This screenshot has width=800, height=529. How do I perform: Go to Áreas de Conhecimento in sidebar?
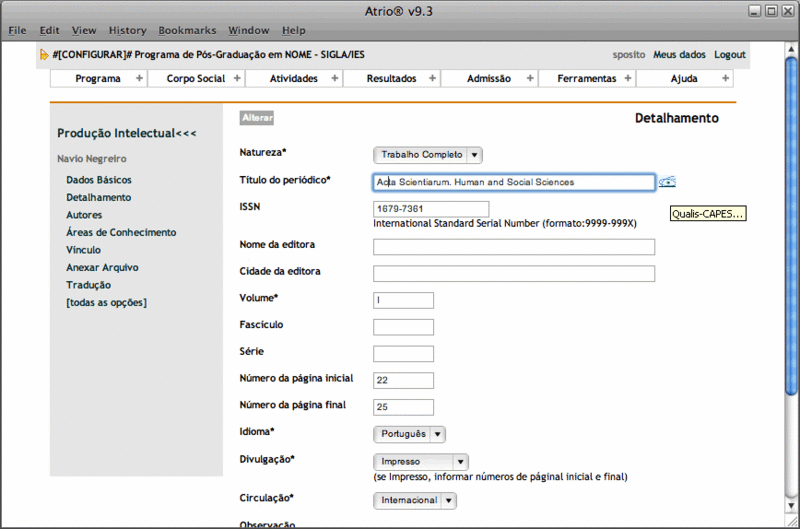(x=121, y=233)
